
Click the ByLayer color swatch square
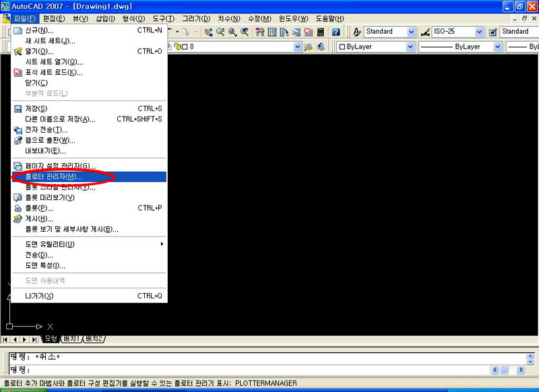tap(342, 46)
